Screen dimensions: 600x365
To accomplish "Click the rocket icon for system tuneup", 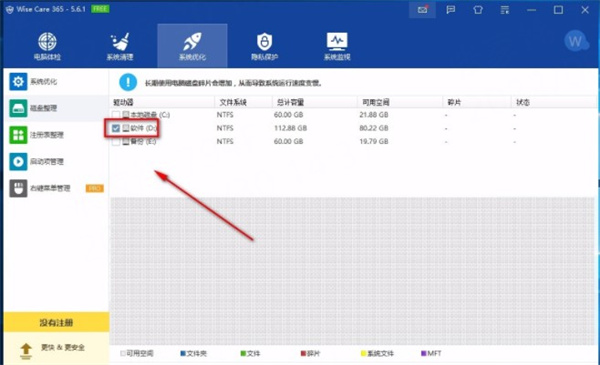I will tap(192, 41).
